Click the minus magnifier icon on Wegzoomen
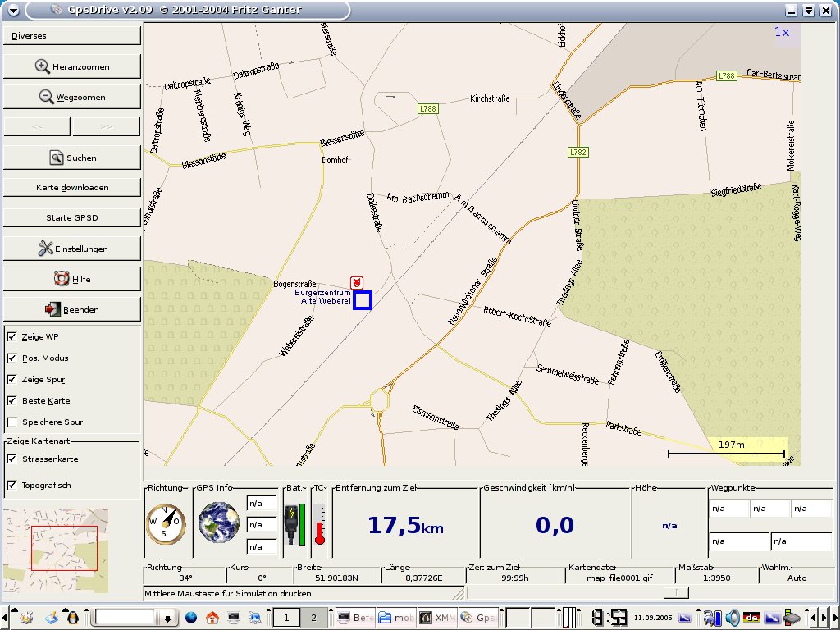Viewport: 840px width, 630px height. pyautogui.click(x=46, y=97)
